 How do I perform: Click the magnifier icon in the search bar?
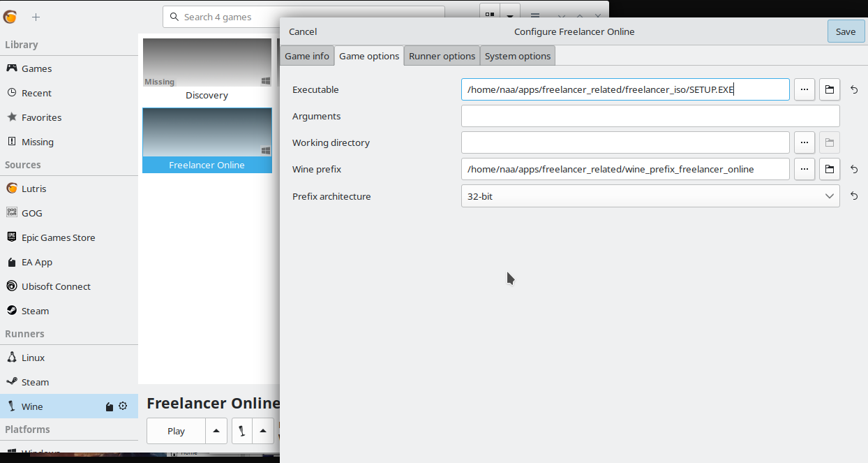174,17
